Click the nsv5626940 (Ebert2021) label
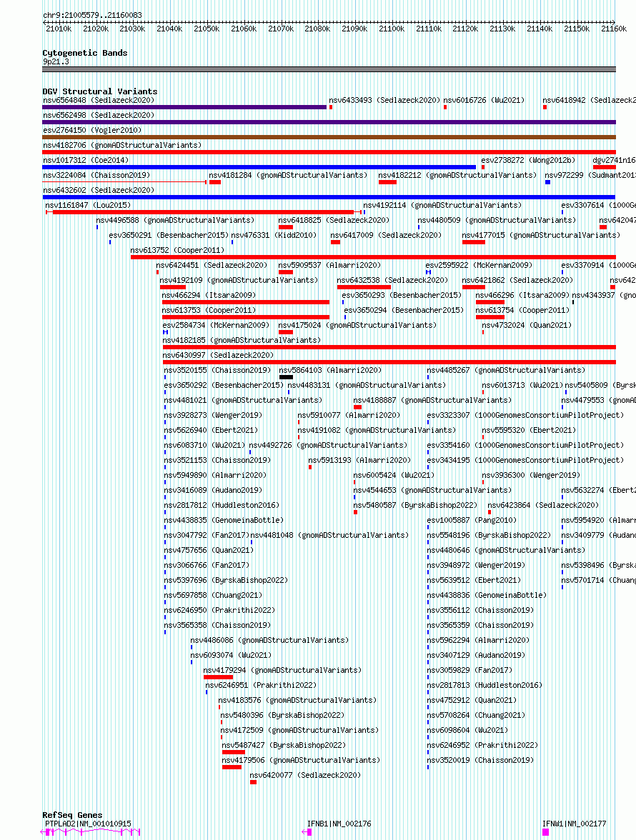Screen dimensions: 636x840 pyautogui.click(x=211, y=430)
